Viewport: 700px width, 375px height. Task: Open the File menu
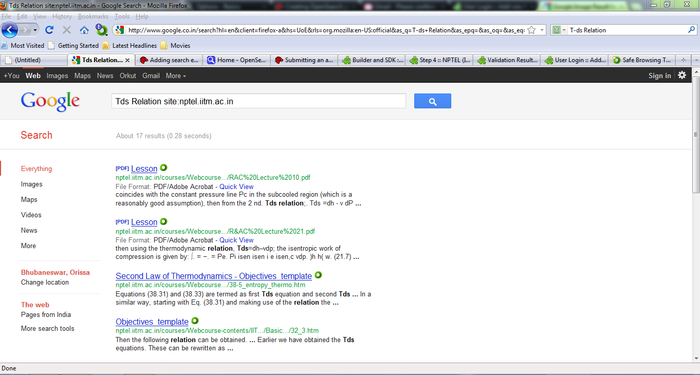[6, 17]
